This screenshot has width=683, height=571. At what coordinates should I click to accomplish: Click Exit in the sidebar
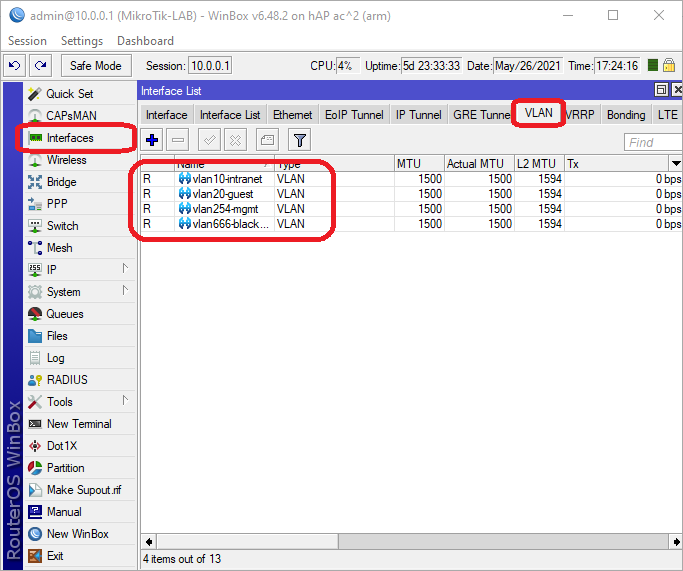[x=80, y=556]
